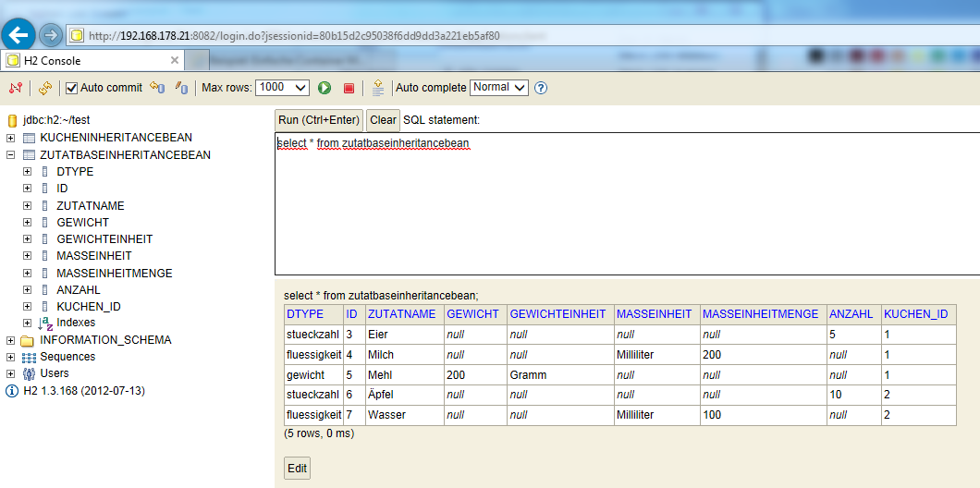Click the Refresh icon in the toolbar
Viewport: 980px width, 488px height.
tap(45, 88)
